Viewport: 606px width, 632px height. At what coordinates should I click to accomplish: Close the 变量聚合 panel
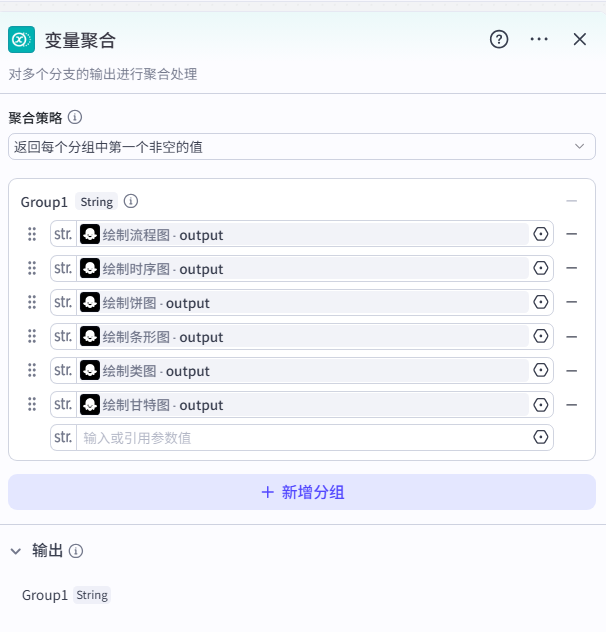(x=580, y=39)
